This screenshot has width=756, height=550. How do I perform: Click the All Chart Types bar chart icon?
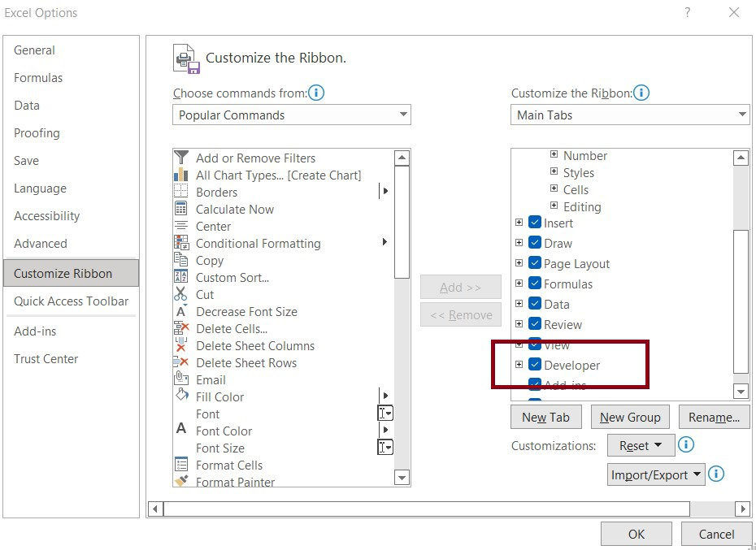(180, 175)
